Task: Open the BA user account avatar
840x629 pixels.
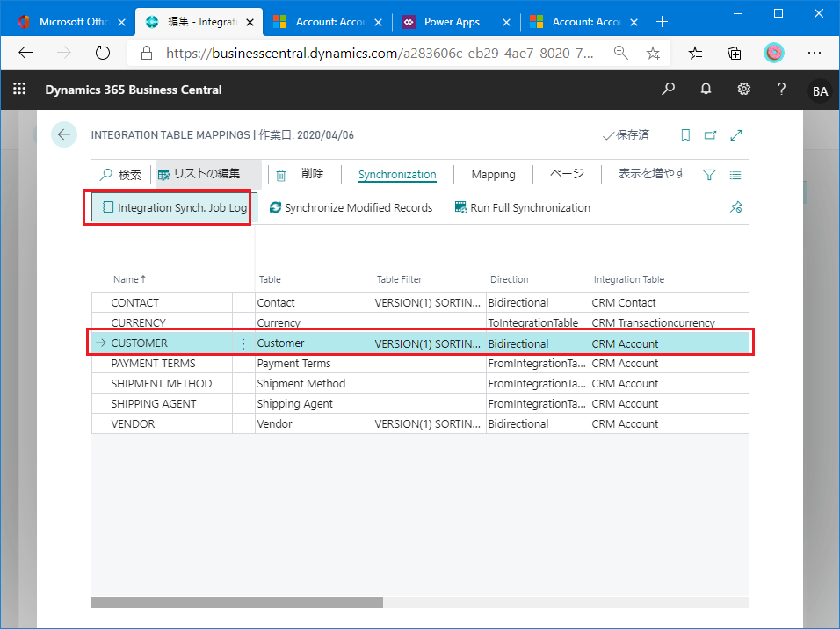Action: 820,91
